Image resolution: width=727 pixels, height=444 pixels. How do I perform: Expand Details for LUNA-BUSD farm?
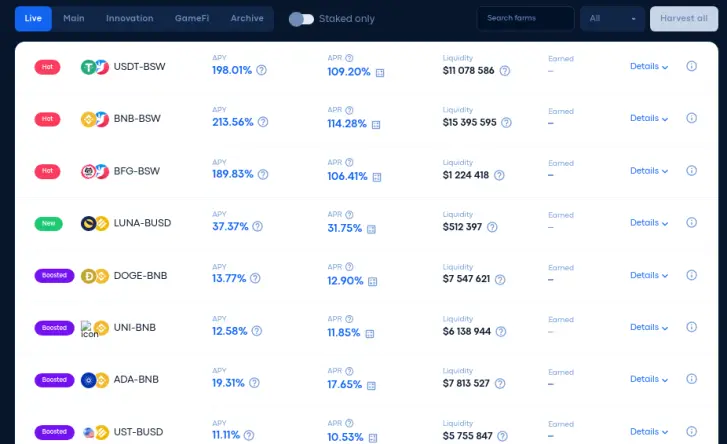tap(649, 223)
